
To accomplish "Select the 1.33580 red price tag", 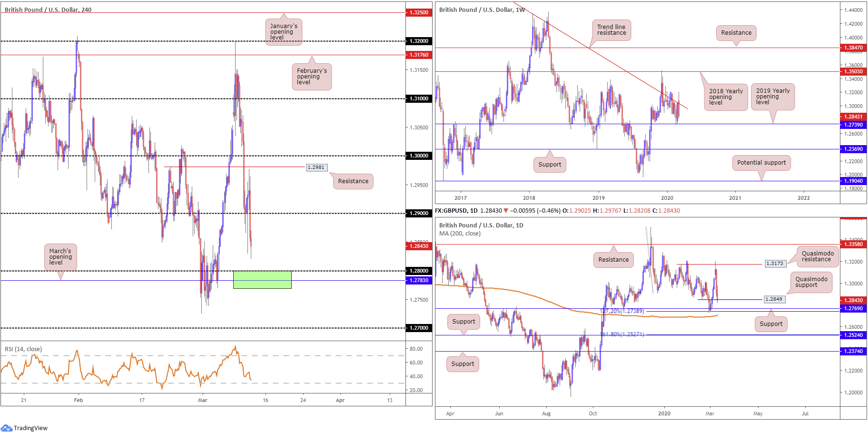I will [853, 244].
